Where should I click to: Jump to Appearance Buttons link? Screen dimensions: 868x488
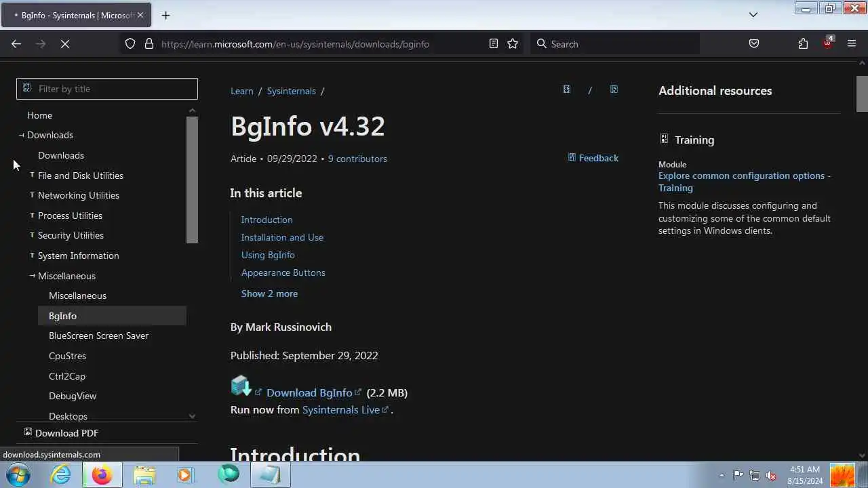coord(283,272)
